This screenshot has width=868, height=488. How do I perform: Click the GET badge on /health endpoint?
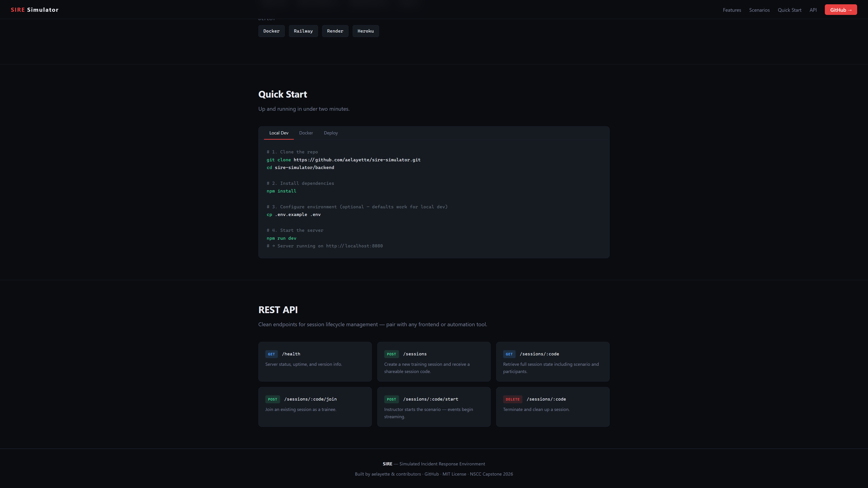click(271, 354)
